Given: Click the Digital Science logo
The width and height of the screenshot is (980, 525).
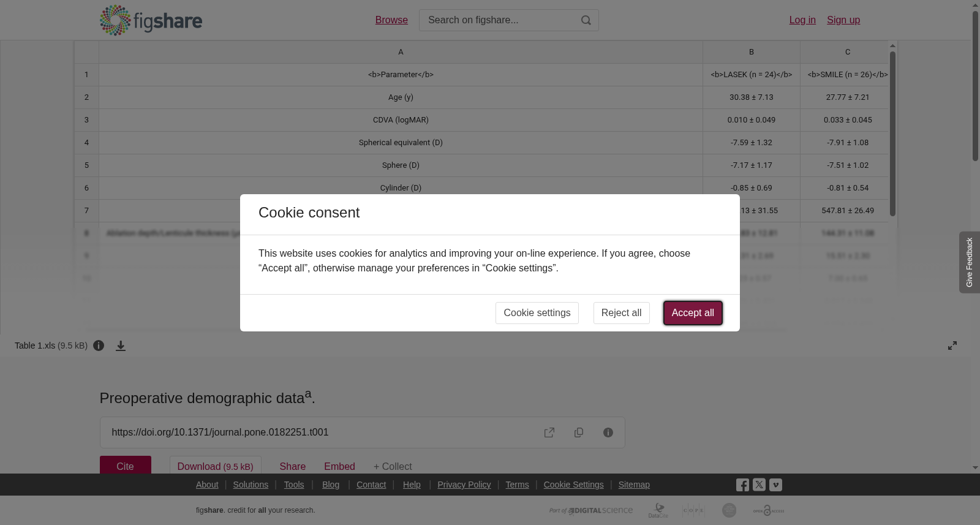Looking at the screenshot, I should coord(591,510).
